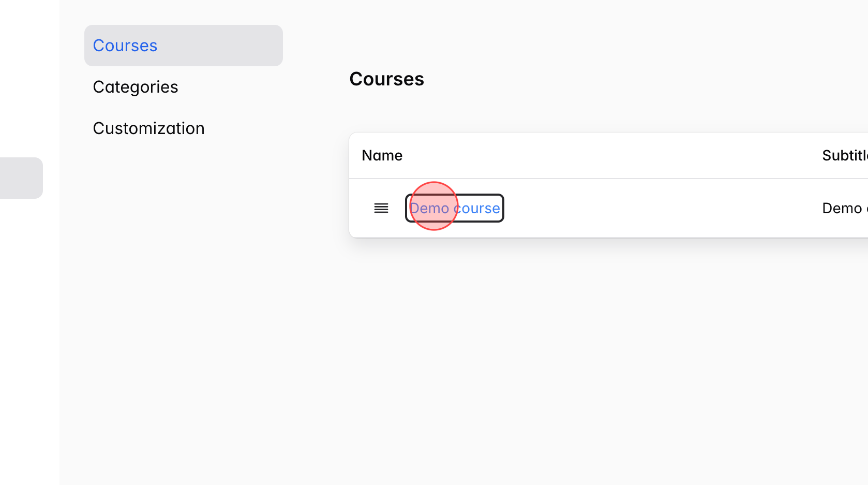The image size is (868, 485).
Task: Select the Demo course table row
Action: [621, 208]
